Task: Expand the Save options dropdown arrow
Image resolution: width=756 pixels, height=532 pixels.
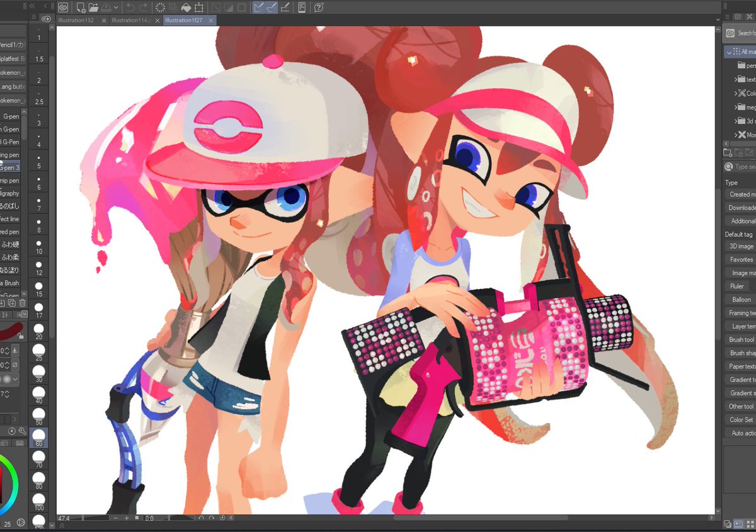Action: coord(116,8)
